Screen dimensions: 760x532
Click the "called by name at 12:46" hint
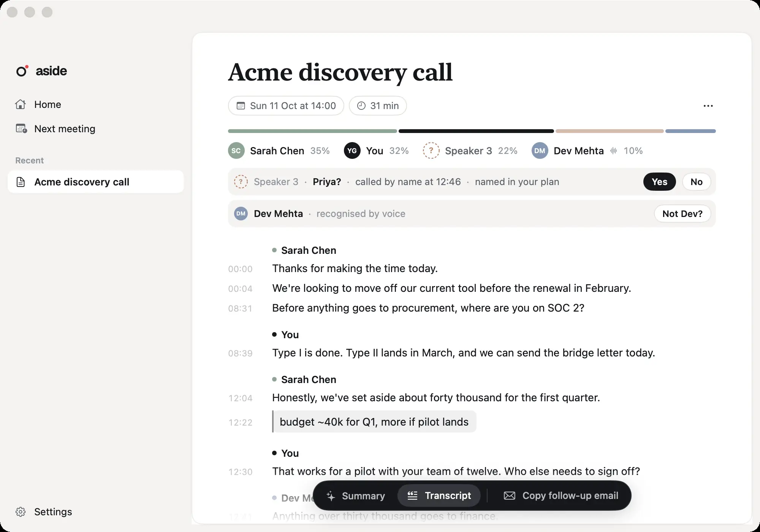[x=408, y=182]
